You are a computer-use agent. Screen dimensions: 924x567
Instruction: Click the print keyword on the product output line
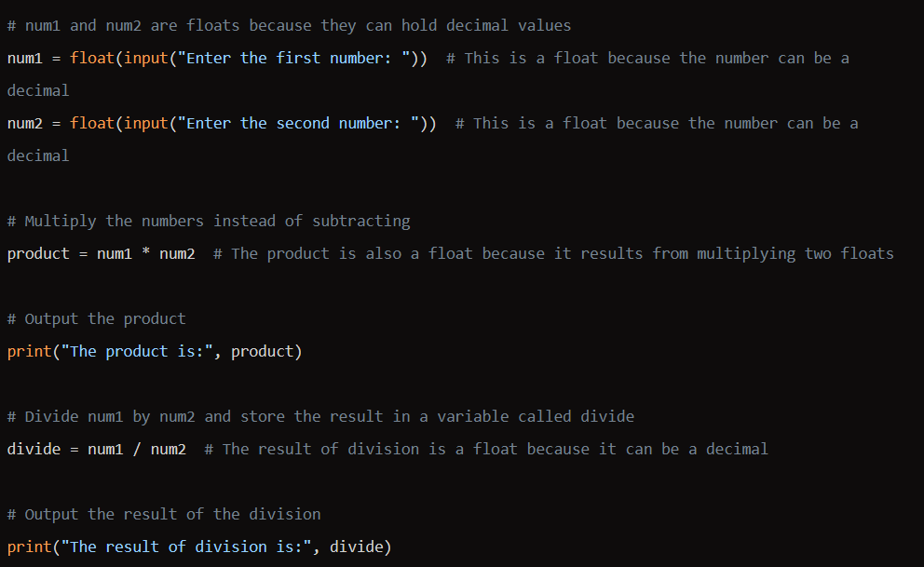point(30,352)
